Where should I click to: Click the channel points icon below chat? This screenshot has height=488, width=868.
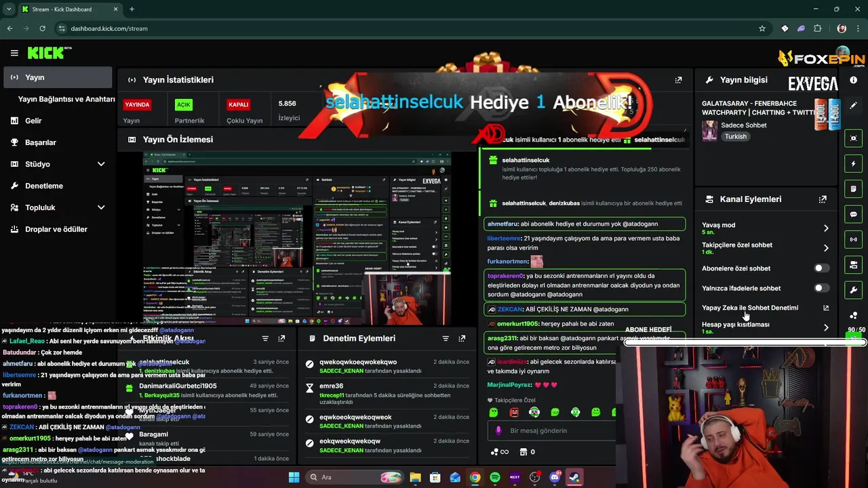click(494, 452)
